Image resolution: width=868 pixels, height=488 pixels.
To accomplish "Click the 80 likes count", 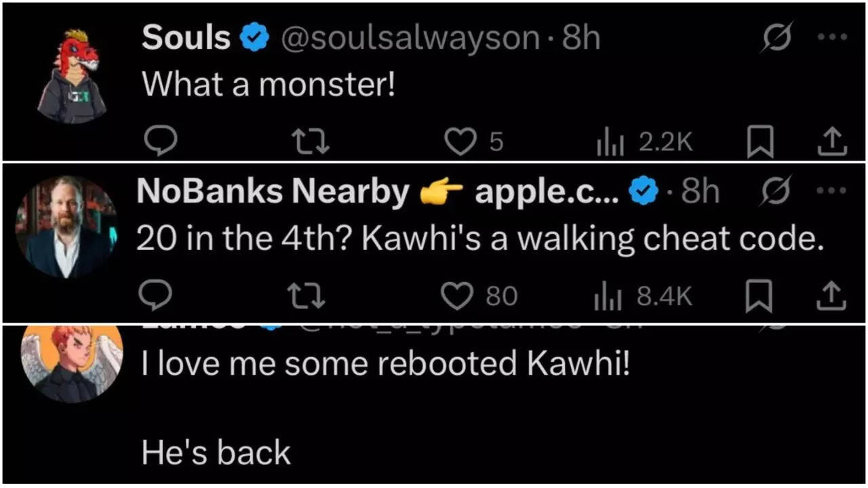I will coord(502,295).
